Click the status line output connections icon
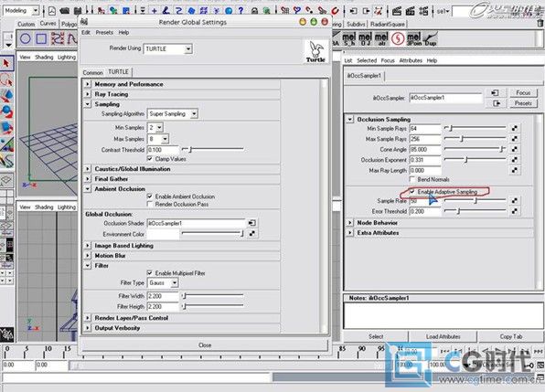 pyautogui.click(x=366, y=11)
